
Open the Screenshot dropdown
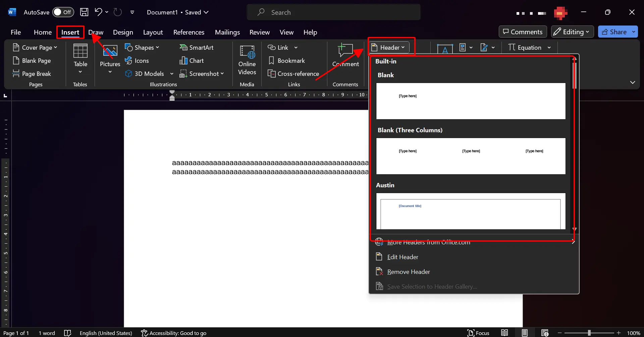point(202,74)
